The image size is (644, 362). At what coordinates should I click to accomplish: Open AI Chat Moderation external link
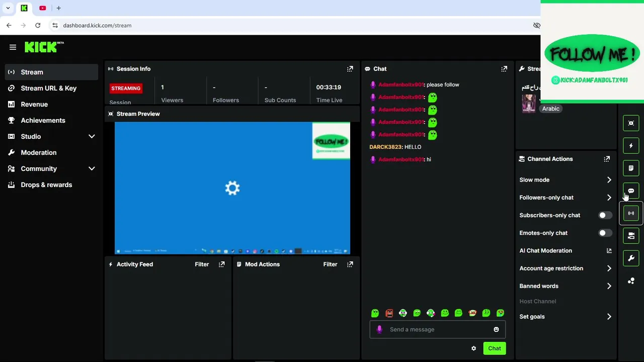609,250
